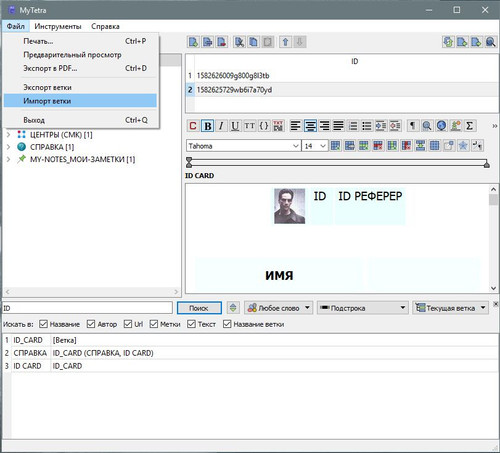Screen dimensions: 500x453
Task: Click the 'Поиск' search button
Action: (199, 308)
